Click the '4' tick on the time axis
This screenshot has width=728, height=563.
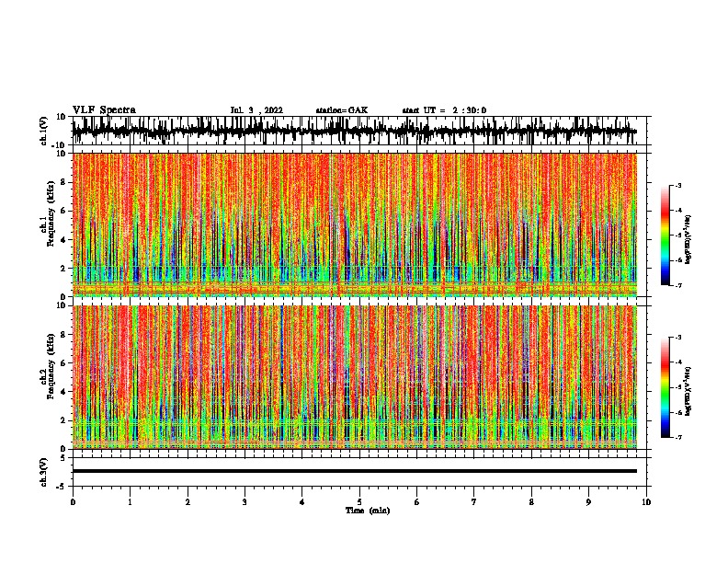point(302,502)
